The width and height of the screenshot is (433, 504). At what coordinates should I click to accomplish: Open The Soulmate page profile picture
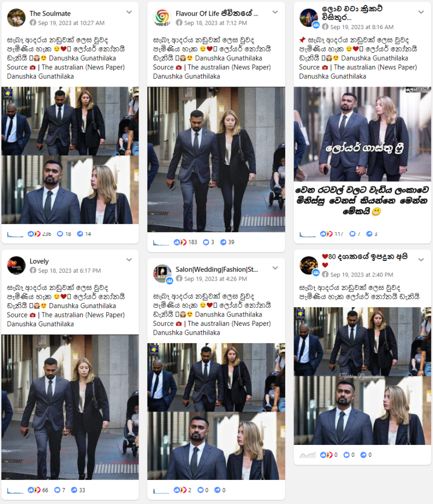pos(16,18)
